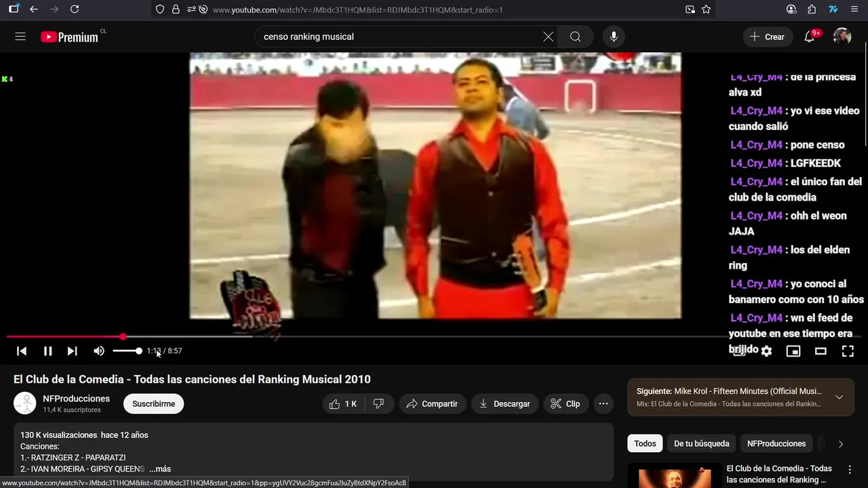The width and height of the screenshot is (868, 488).
Task: Click the address bar URL
Action: [x=357, y=10]
